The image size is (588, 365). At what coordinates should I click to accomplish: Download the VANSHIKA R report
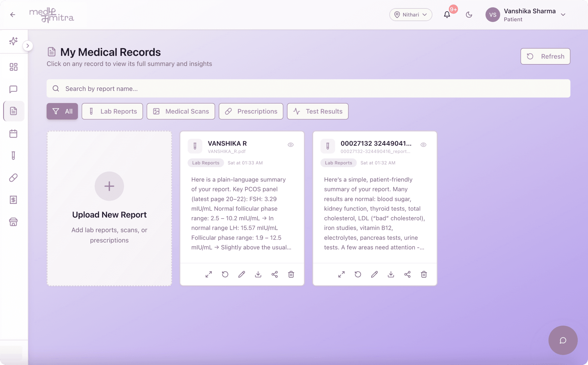[x=258, y=274]
